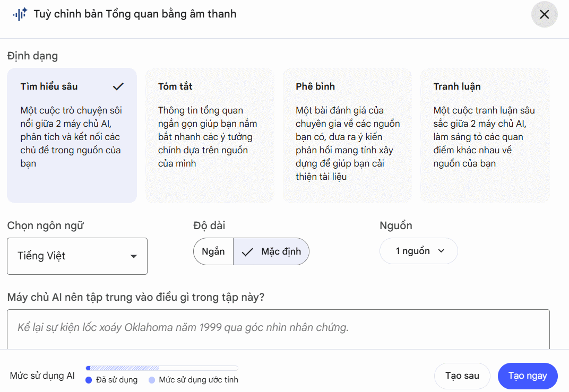Click the 'Máy chủ AI nên tập trung' question text
The image size is (569, 392).
[136, 298]
